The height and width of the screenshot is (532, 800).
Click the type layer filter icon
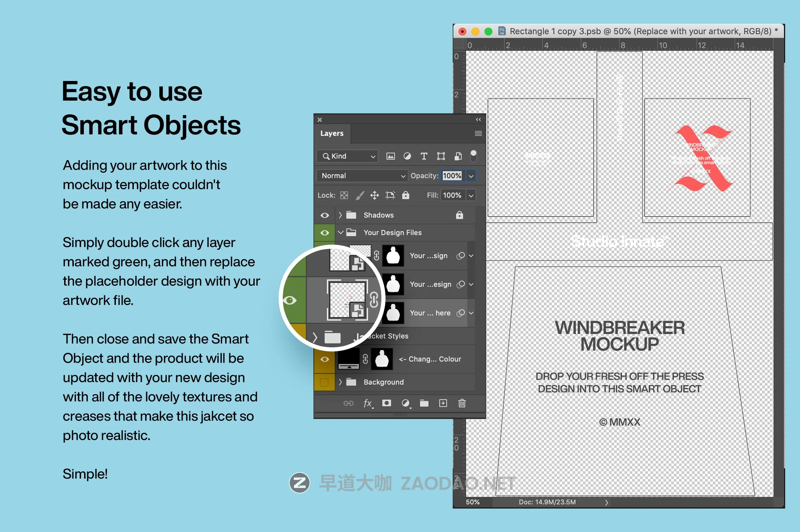424,156
